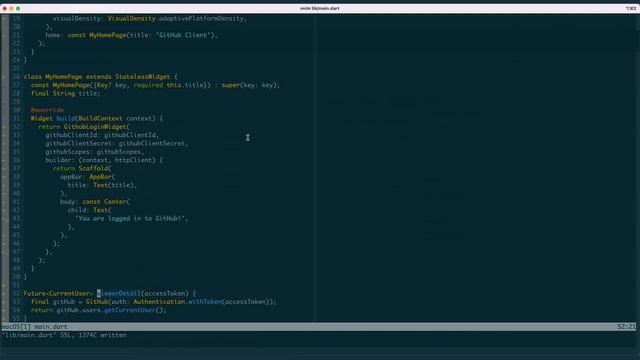The width and height of the screenshot is (640, 360).
Task: Click 'githubClientId:' label on line 33
Action: [x=73, y=135]
